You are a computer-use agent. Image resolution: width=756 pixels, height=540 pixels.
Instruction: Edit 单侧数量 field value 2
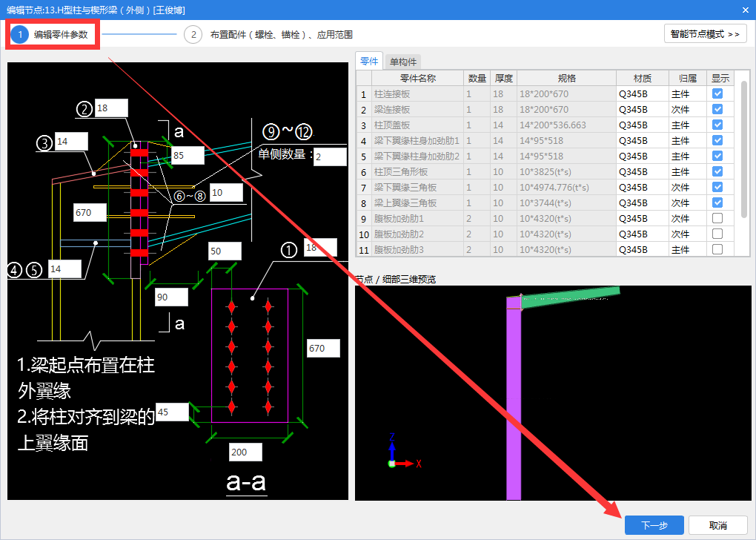pyautogui.click(x=331, y=157)
